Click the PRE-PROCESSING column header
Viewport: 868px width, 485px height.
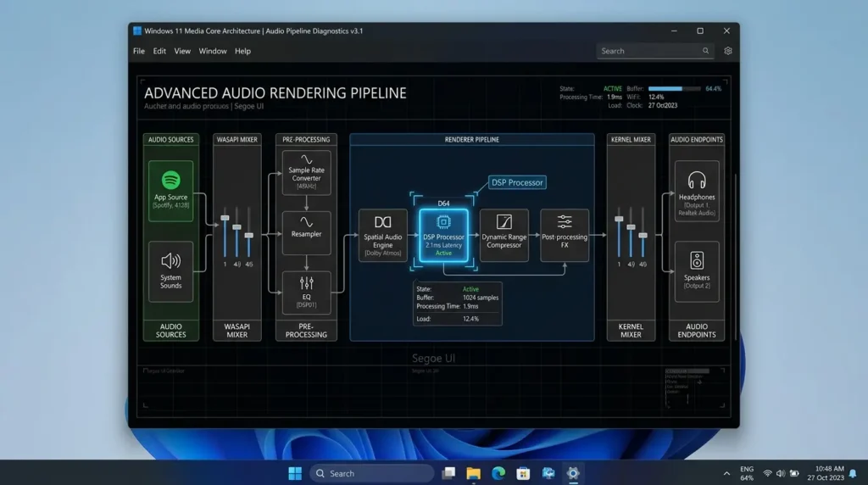306,140
